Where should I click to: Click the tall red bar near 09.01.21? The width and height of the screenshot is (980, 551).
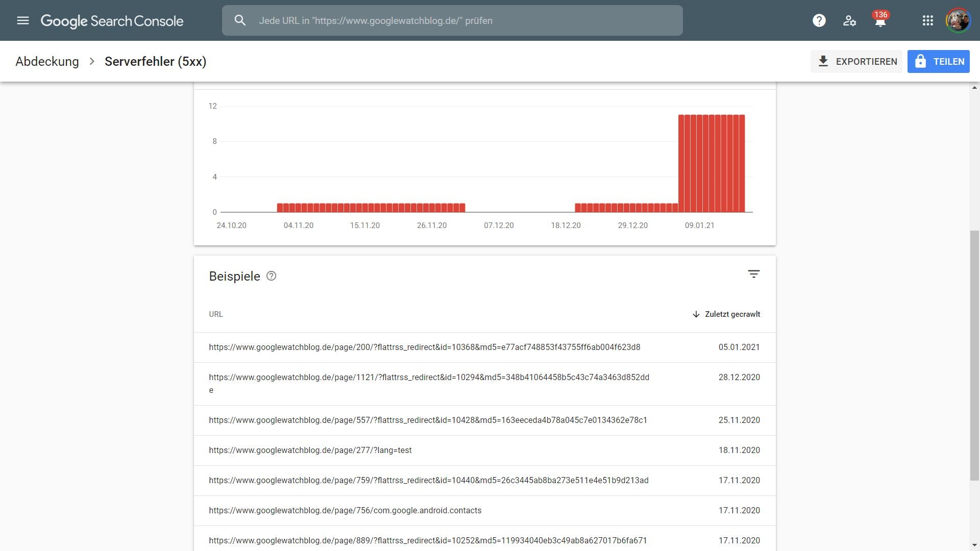click(x=699, y=163)
